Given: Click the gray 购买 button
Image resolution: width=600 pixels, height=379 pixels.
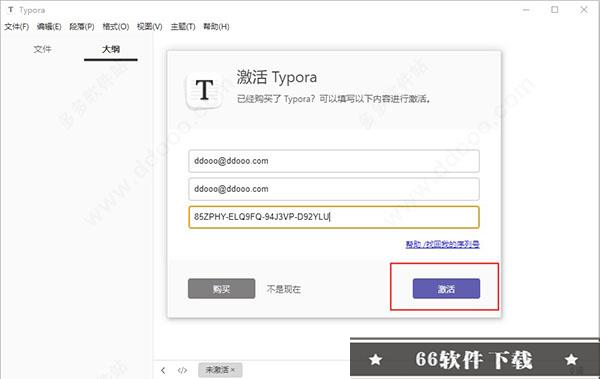Looking at the screenshot, I should 221,289.
